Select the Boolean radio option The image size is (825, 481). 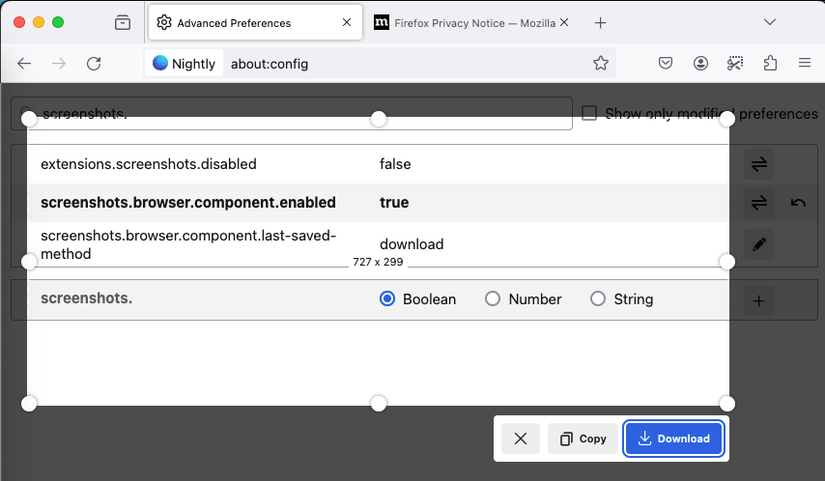coord(388,299)
